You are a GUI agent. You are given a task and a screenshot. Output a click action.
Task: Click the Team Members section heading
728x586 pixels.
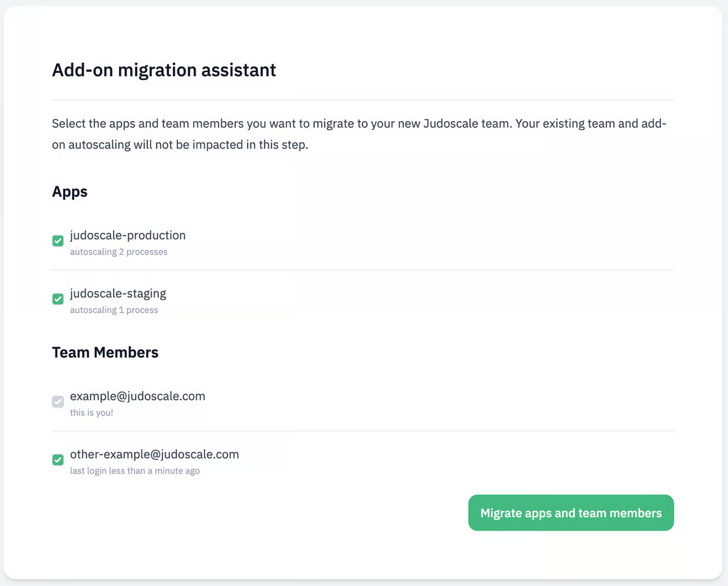point(105,353)
